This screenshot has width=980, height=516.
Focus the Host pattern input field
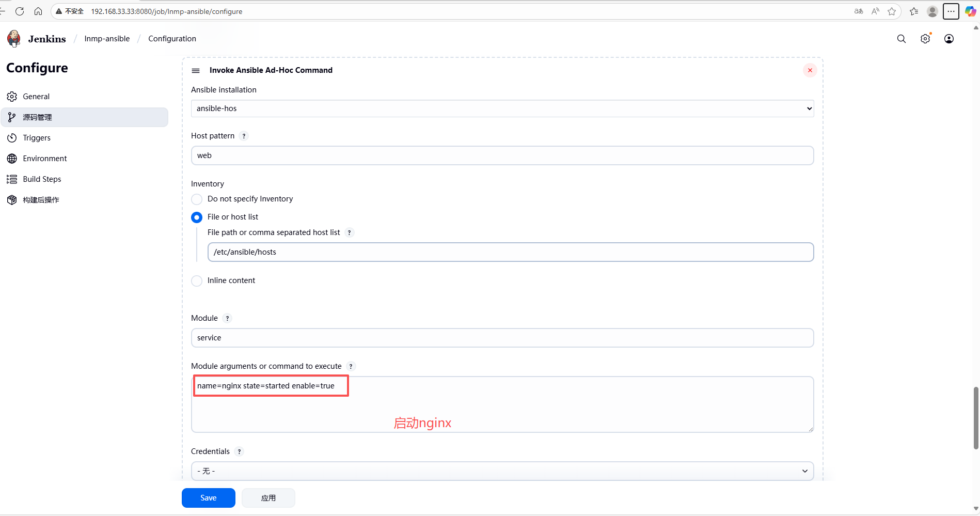point(502,155)
